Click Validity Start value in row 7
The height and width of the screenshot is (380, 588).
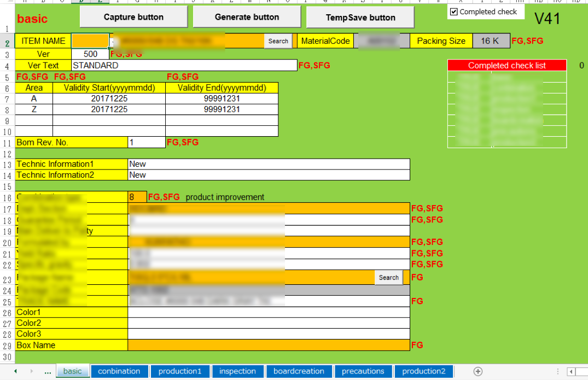click(109, 98)
